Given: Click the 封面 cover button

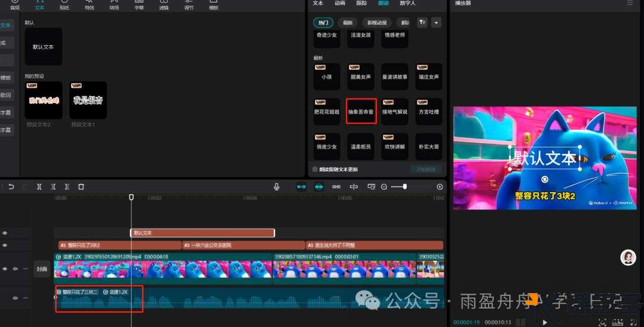Looking at the screenshot, I should pos(41,269).
